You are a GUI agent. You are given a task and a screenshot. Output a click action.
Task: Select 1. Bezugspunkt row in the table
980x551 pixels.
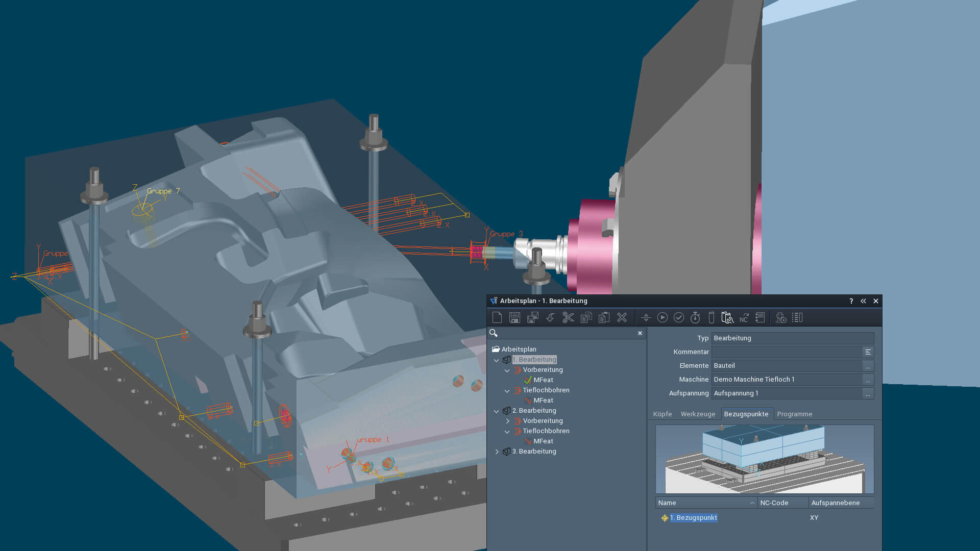click(x=693, y=518)
